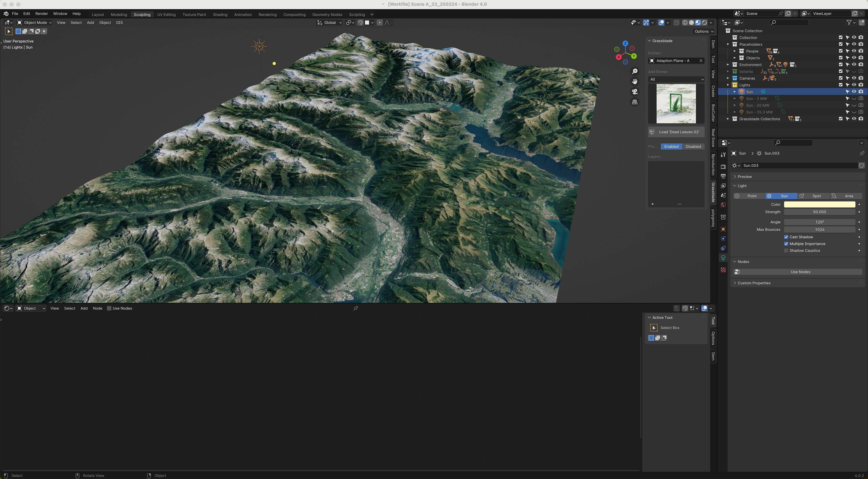Viewport: 868px width, 479px height.
Task: Switch to the Shading workspace tab
Action: point(220,14)
